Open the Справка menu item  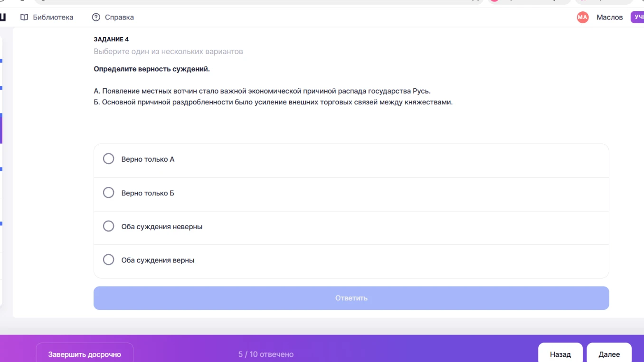pos(113,17)
